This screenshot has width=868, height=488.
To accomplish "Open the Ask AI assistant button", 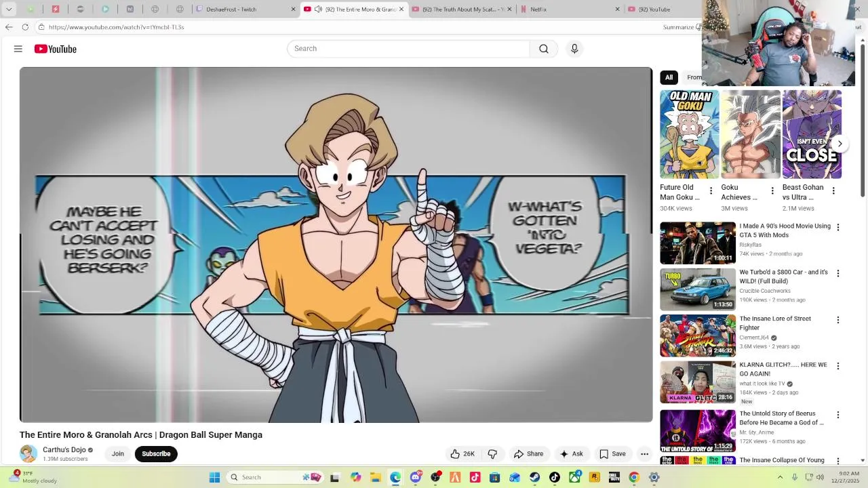I will [571, 454].
